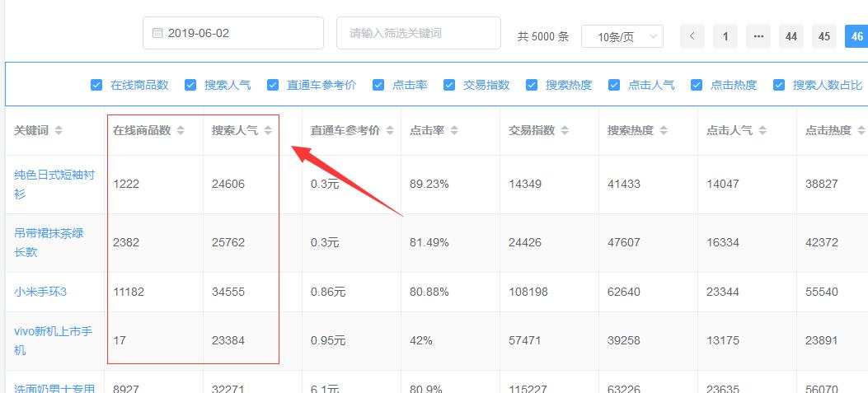Screen dimensions: 868x393
Task: Sort by 交易指数 column arrows
Action: coord(565,131)
